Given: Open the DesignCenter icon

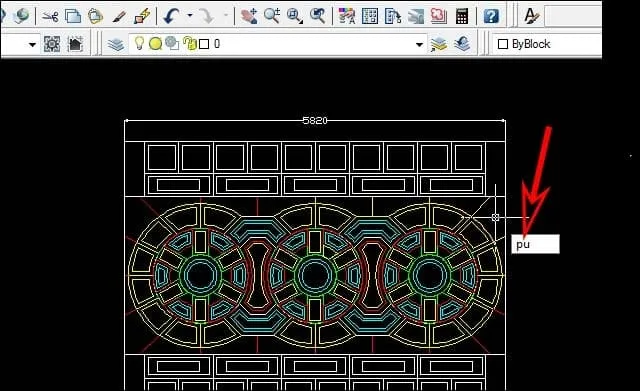Looking at the screenshot, I should pyautogui.click(x=370, y=16).
